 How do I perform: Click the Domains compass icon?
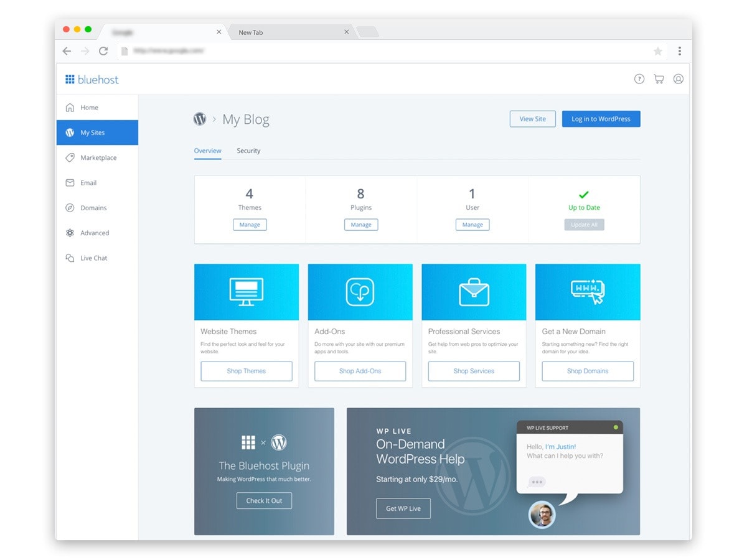pyautogui.click(x=70, y=208)
